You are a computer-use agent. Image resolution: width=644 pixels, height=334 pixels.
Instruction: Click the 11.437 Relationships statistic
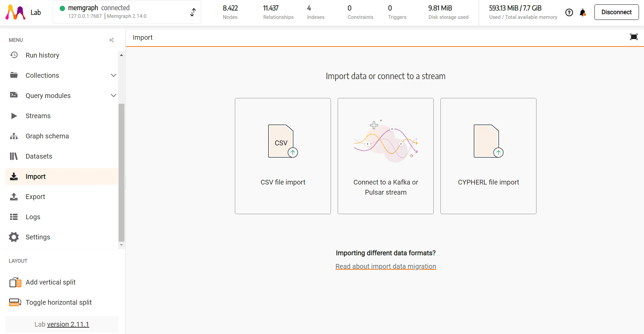pos(278,12)
